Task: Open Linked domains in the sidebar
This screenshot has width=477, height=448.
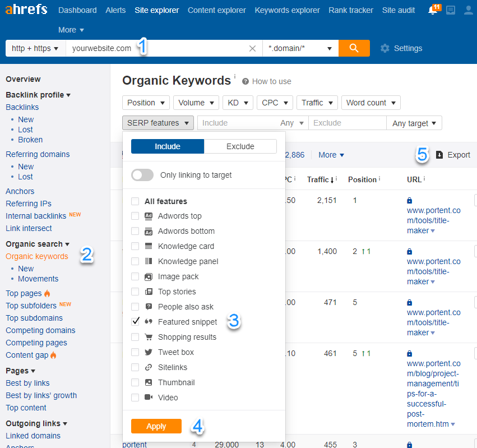Action: (33, 436)
